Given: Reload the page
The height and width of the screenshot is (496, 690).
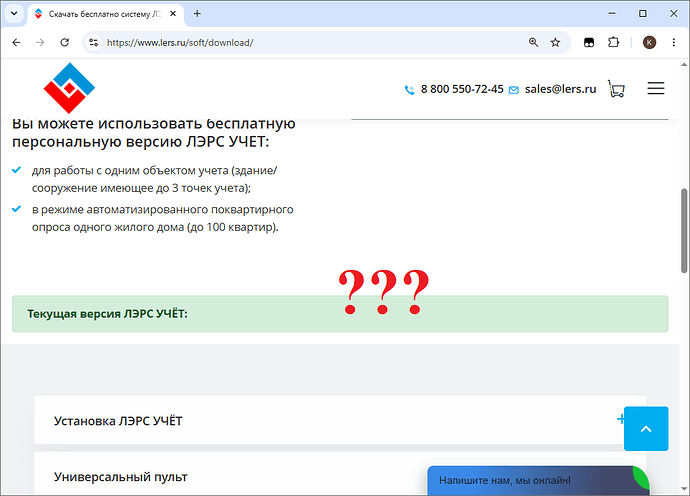Looking at the screenshot, I should coord(65,42).
